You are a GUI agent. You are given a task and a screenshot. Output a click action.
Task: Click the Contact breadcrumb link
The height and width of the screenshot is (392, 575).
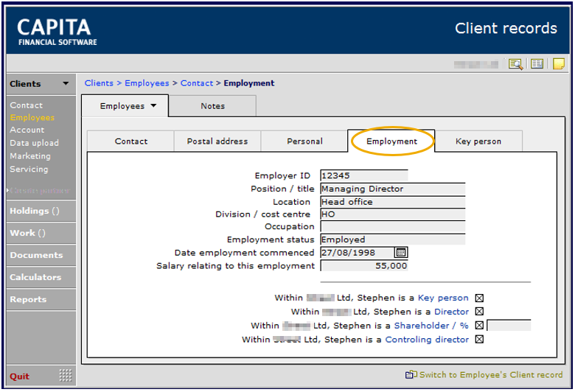coord(197,83)
